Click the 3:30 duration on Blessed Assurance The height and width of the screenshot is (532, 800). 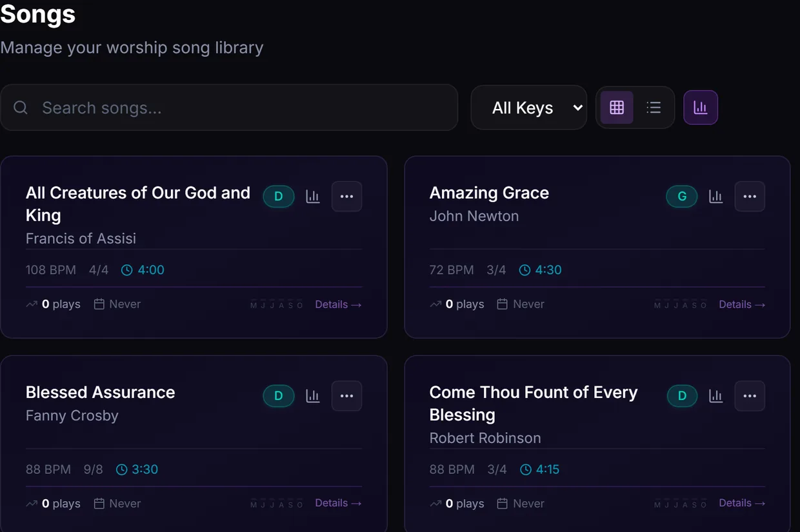tap(145, 469)
